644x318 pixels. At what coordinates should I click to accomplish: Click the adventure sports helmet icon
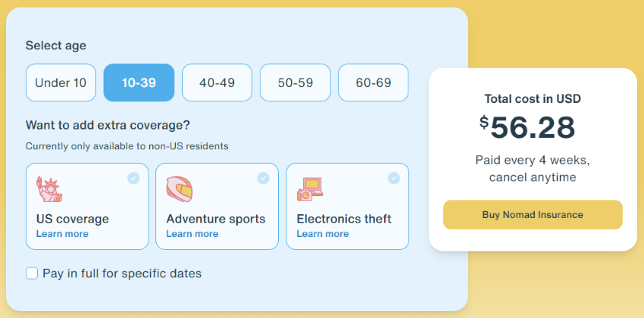click(x=180, y=189)
